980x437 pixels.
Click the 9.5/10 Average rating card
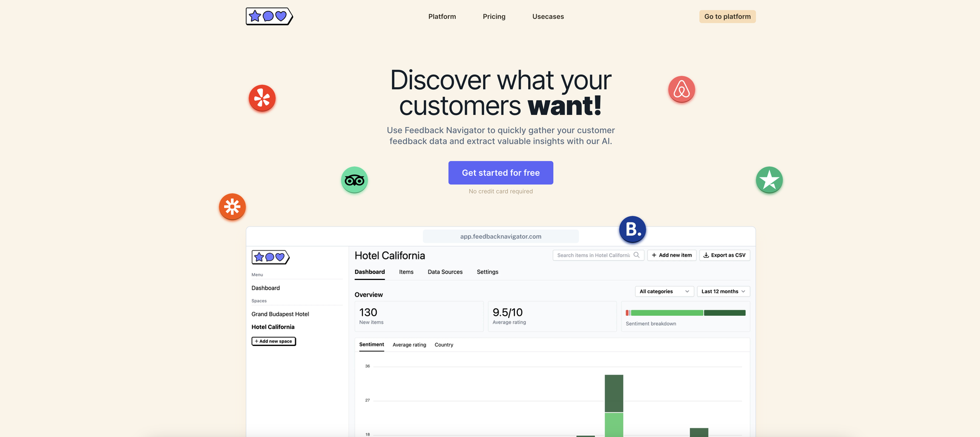click(552, 316)
